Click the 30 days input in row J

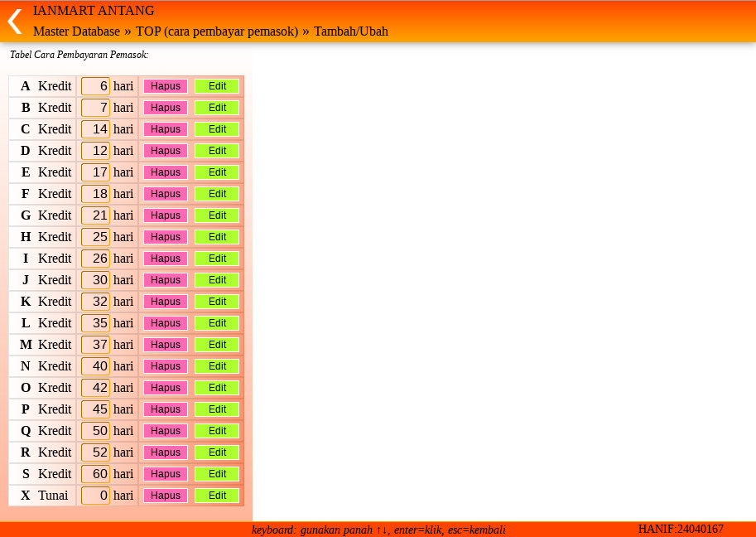tap(96, 280)
